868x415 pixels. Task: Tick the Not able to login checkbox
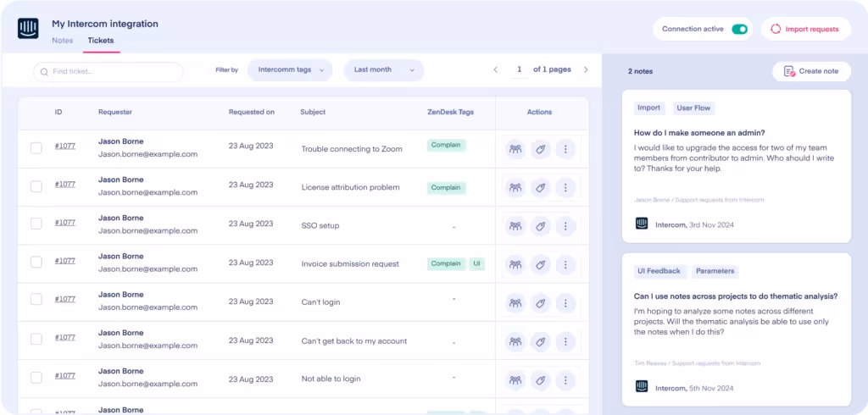(x=36, y=378)
